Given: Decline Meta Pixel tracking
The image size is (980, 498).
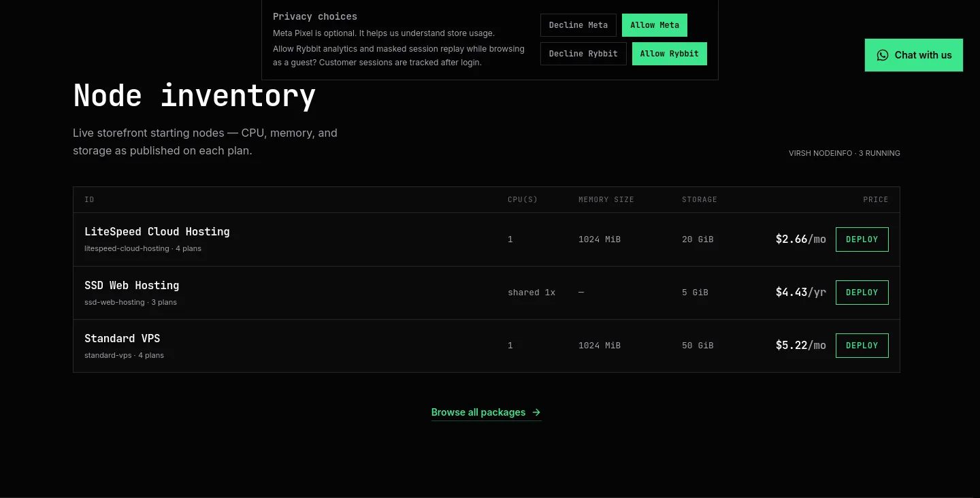Looking at the screenshot, I should [x=578, y=25].
